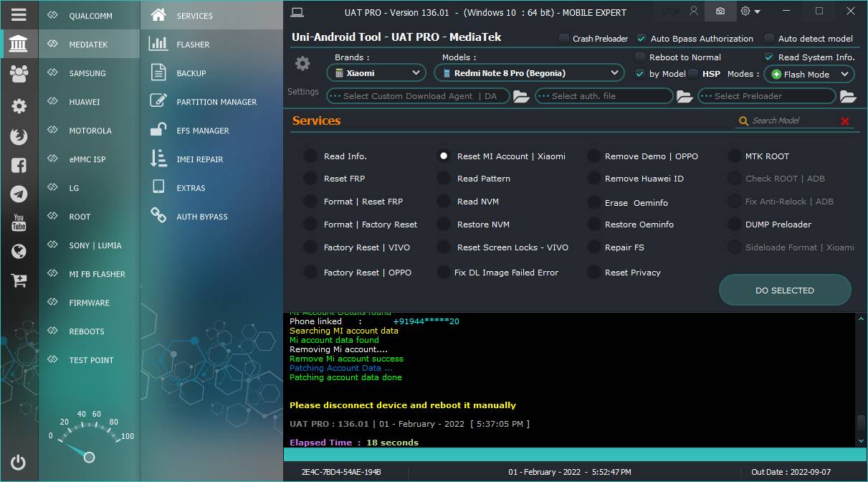Open the hamburger menu icon
This screenshot has width=868, height=482.
19,14
